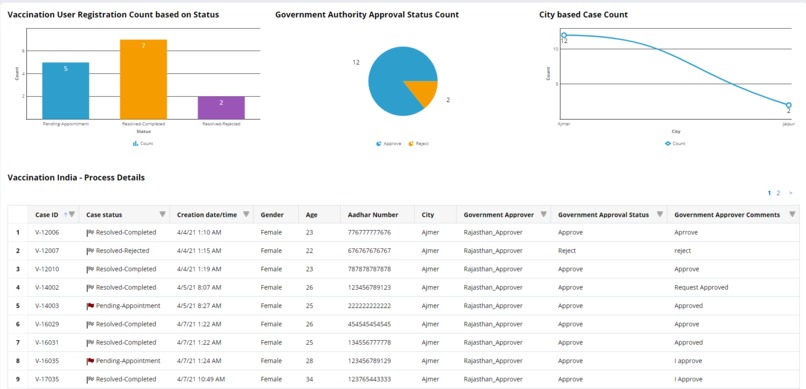Click the City based Case Count title
Image resolution: width=806 pixels, height=389 pixels.
[x=583, y=15]
